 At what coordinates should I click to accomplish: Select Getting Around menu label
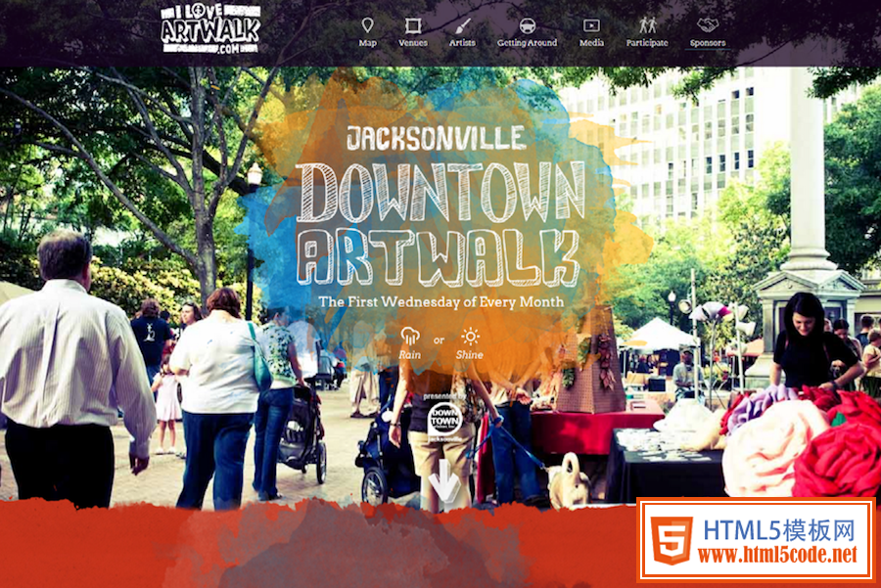(527, 43)
